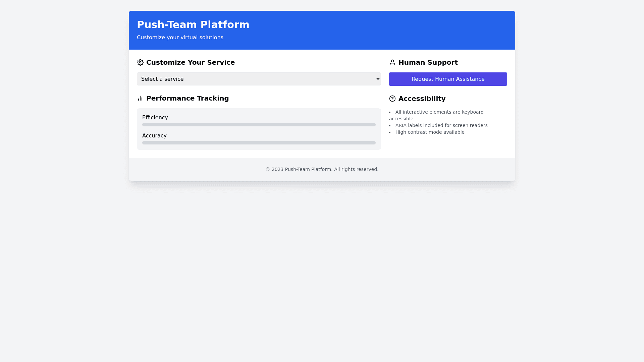Click the Accessibility heading text
The image size is (644, 362).
pos(422,99)
